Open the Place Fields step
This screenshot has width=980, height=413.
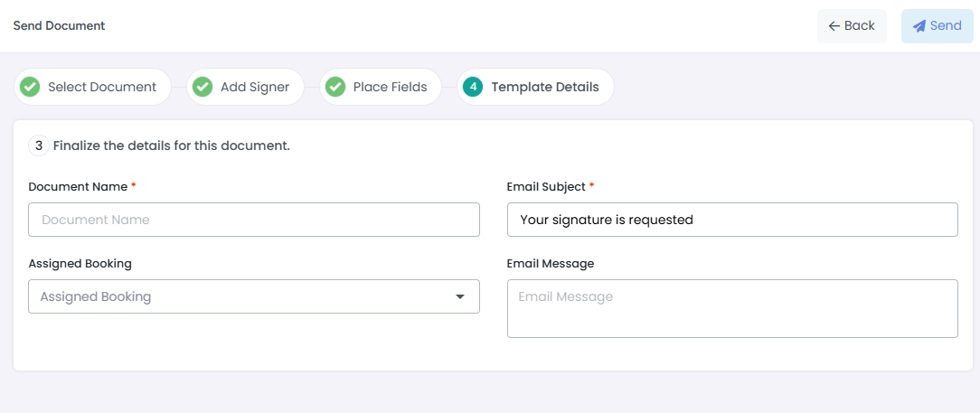[390, 87]
